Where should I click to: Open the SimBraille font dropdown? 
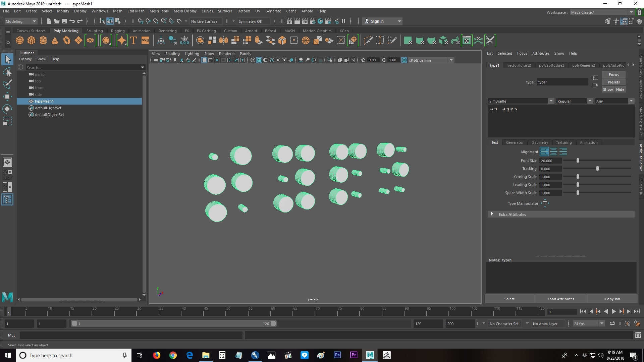click(521, 101)
